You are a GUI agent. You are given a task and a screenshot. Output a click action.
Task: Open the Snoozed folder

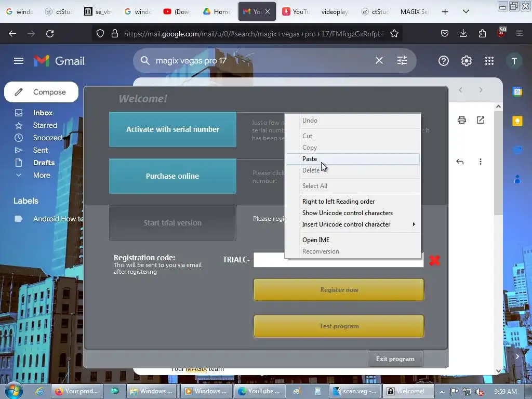[47, 138]
